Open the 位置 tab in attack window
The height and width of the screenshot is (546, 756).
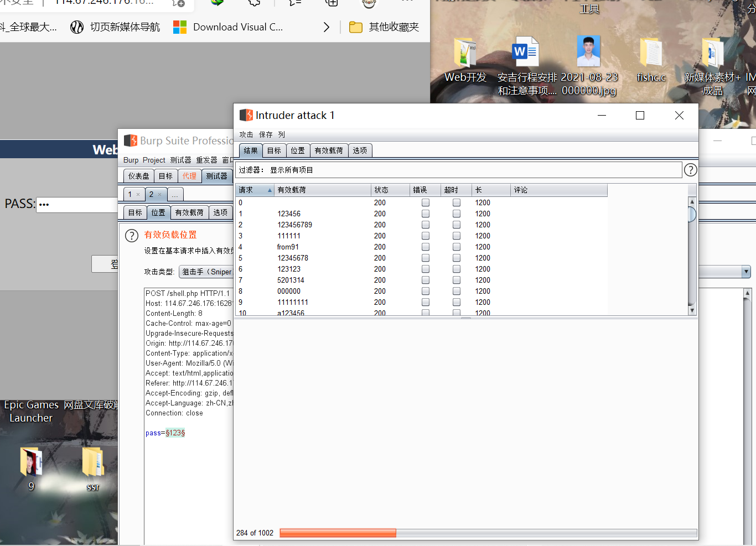tap(298, 150)
